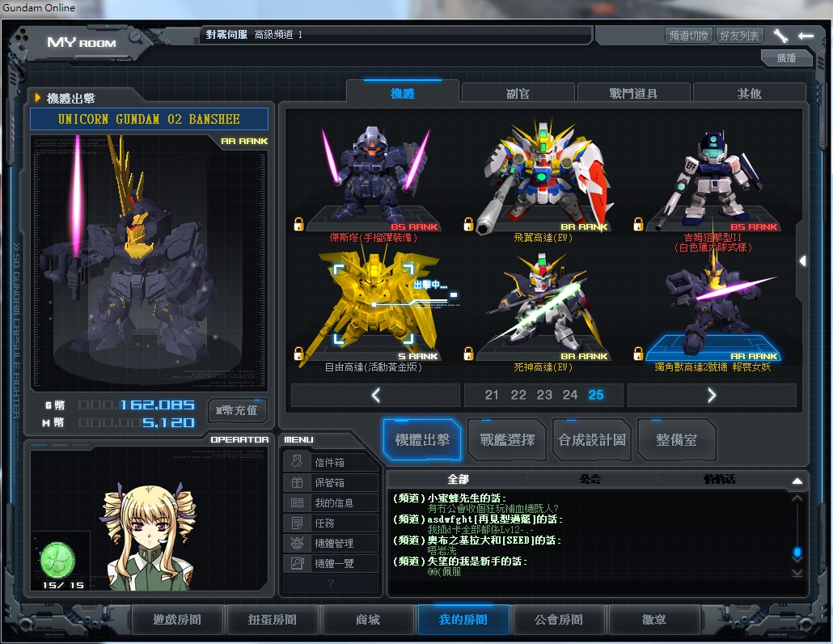Click the catalog icon beside 機體一覽
Image resolution: width=833 pixels, height=644 pixels.
297,563
